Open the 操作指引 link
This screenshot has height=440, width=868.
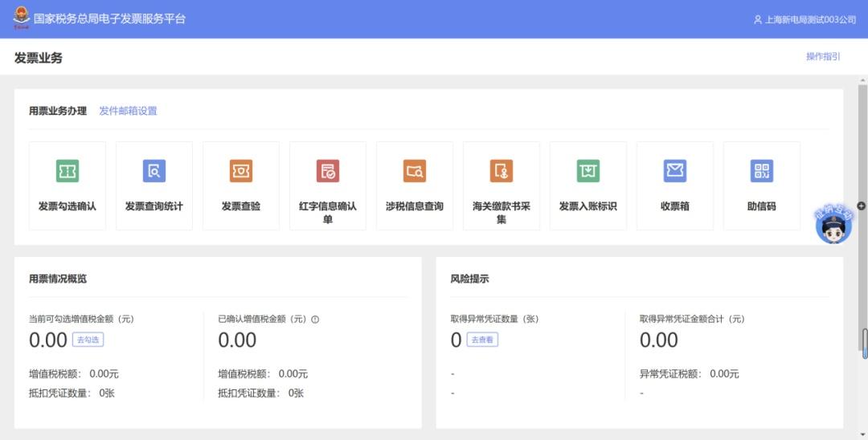coord(823,56)
